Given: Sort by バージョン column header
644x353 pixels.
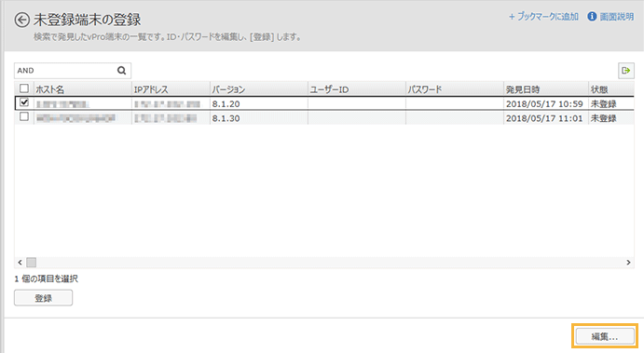Looking at the screenshot, I should pos(259,89).
